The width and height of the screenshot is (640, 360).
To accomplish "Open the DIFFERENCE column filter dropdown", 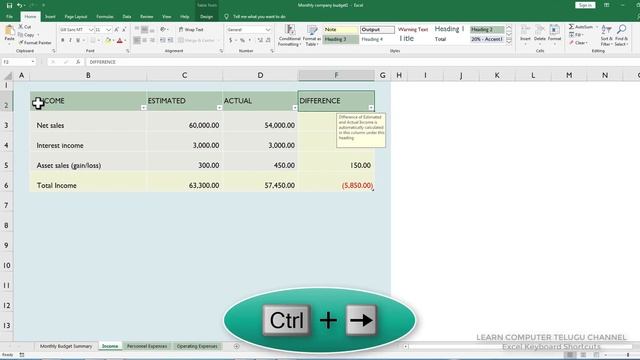I will (371, 108).
